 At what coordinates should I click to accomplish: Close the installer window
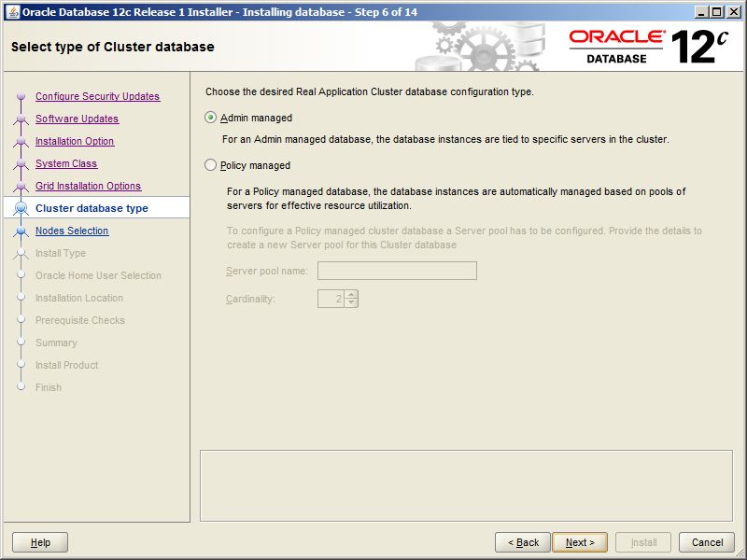point(734,12)
